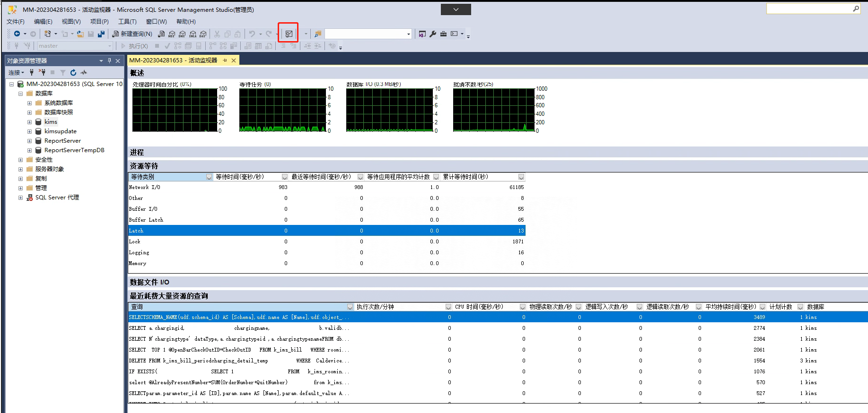
Task: Pin the Object Explorer panel
Action: click(109, 60)
